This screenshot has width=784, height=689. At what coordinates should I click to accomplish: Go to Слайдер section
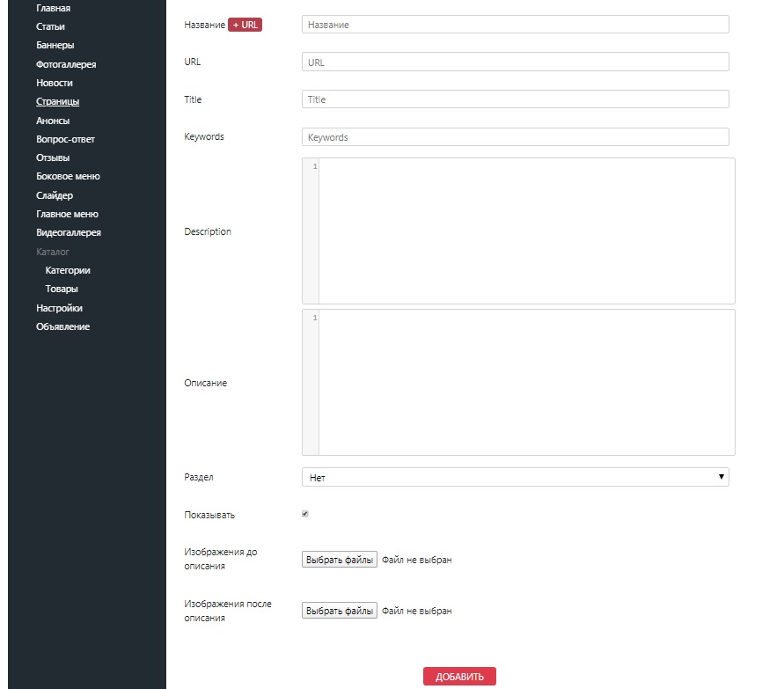coord(54,195)
